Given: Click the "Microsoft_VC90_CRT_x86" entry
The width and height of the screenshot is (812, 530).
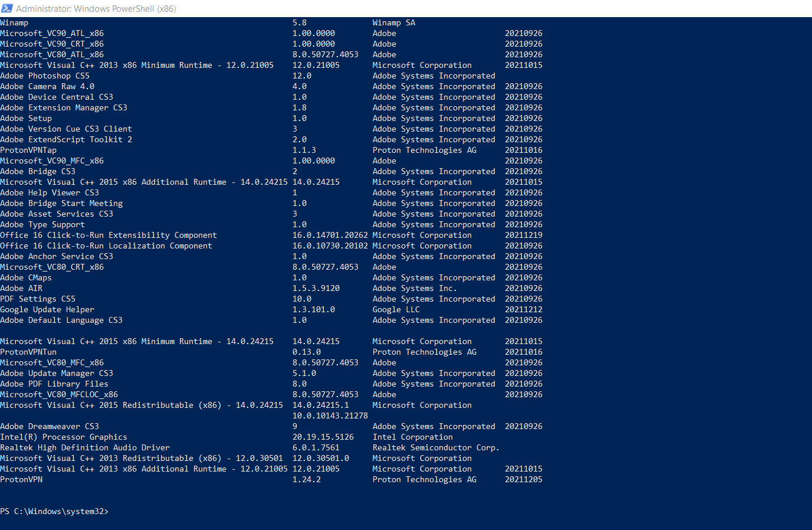Looking at the screenshot, I should [x=52, y=44].
